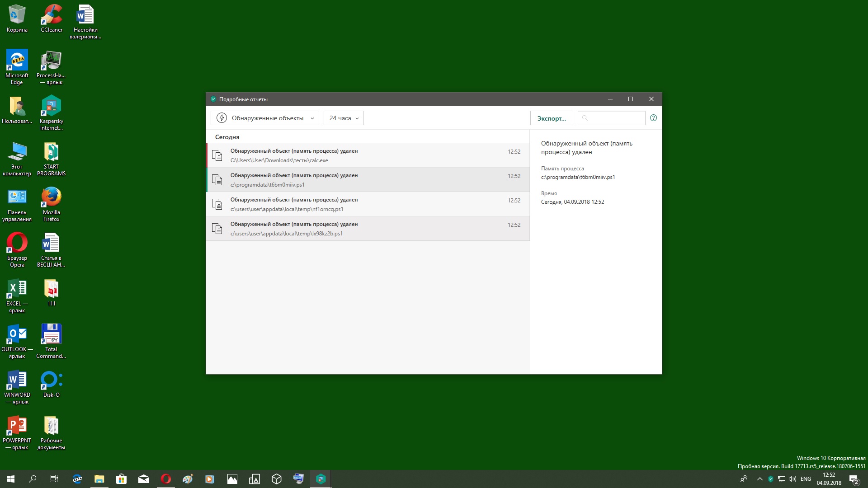Open the 24 часа period dropdown
The image size is (868, 488).
[344, 118]
